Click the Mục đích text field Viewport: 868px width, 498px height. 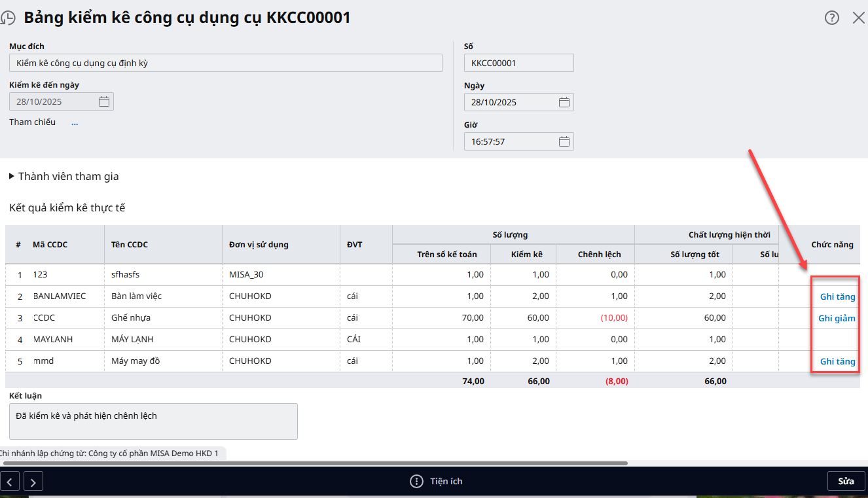pos(225,63)
